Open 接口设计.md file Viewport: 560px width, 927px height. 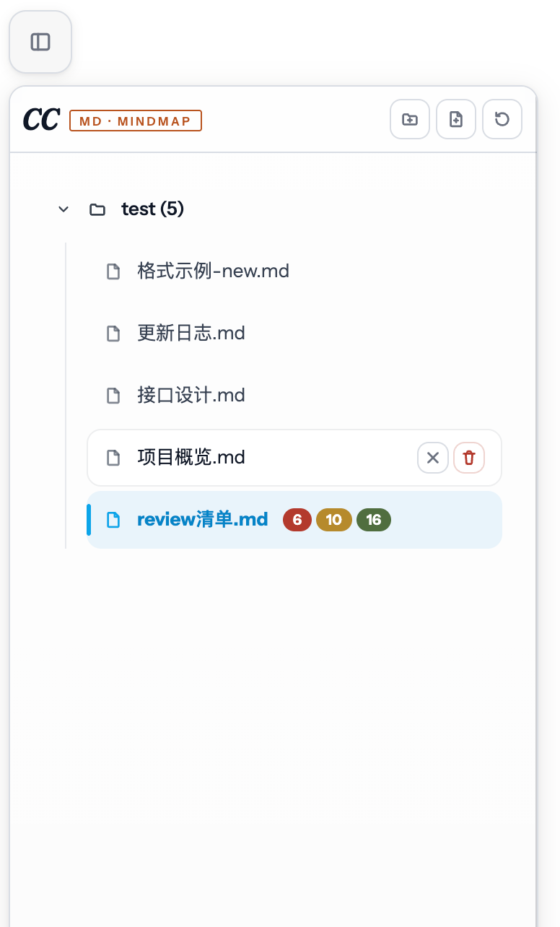pyautogui.click(x=294, y=396)
